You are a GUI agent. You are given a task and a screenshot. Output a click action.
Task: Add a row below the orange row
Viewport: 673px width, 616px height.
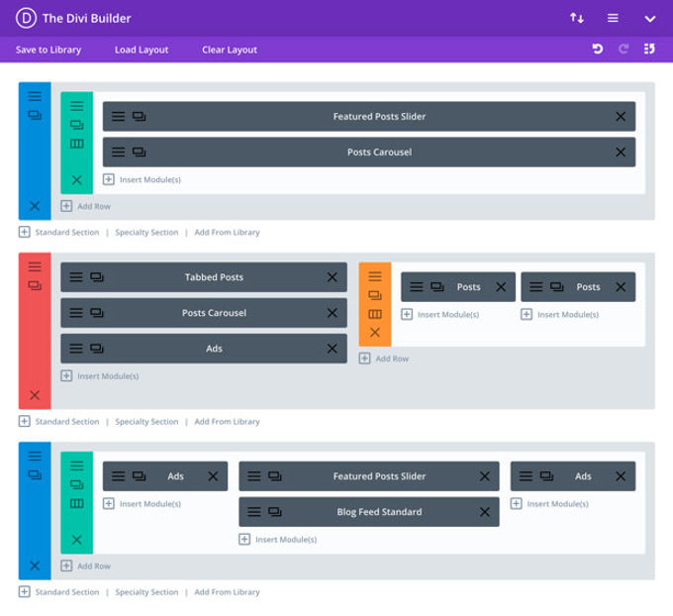384,359
